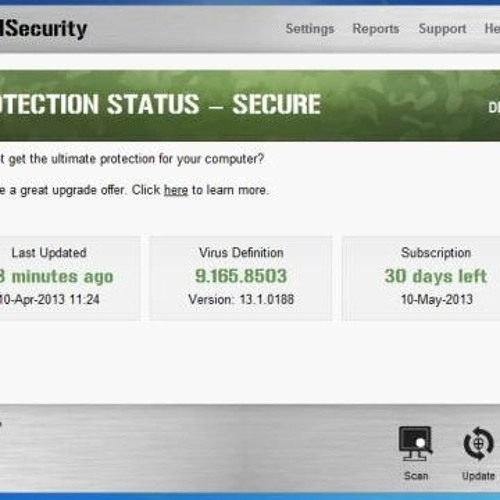Select the Last Updated heading

coord(49,253)
